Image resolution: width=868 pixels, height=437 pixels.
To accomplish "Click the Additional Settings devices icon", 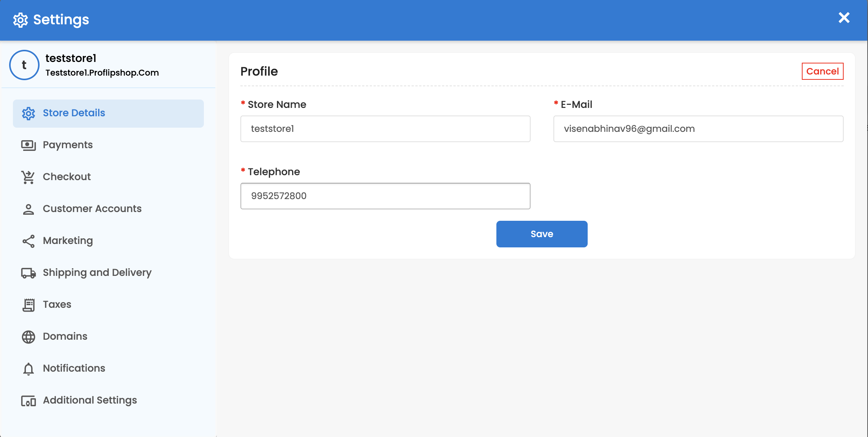I will 29,401.
